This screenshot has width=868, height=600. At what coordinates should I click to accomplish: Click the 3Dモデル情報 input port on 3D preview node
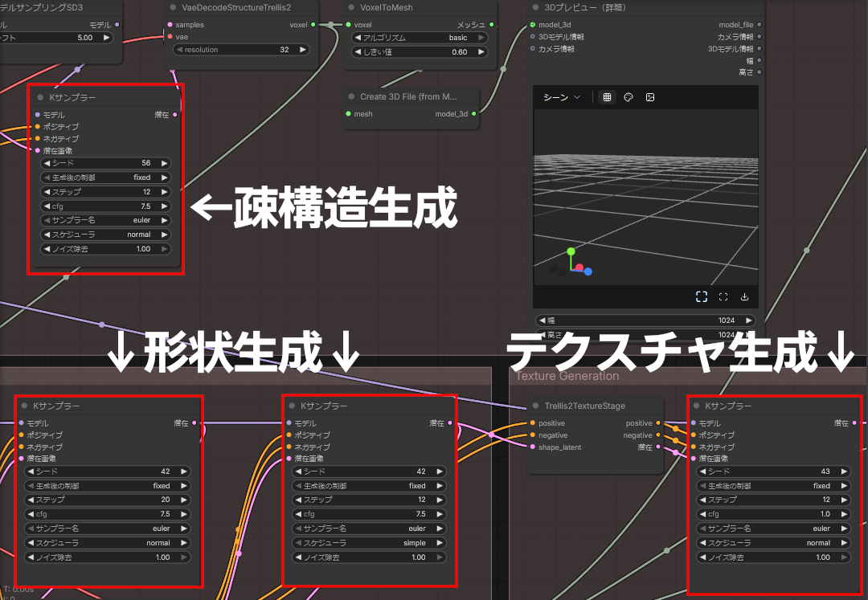pyautogui.click(x=533, y=37)
